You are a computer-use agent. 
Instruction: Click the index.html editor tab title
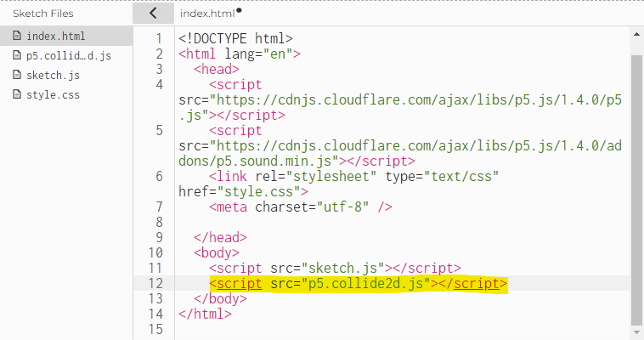pyautogui.click(x=207, y=14)
